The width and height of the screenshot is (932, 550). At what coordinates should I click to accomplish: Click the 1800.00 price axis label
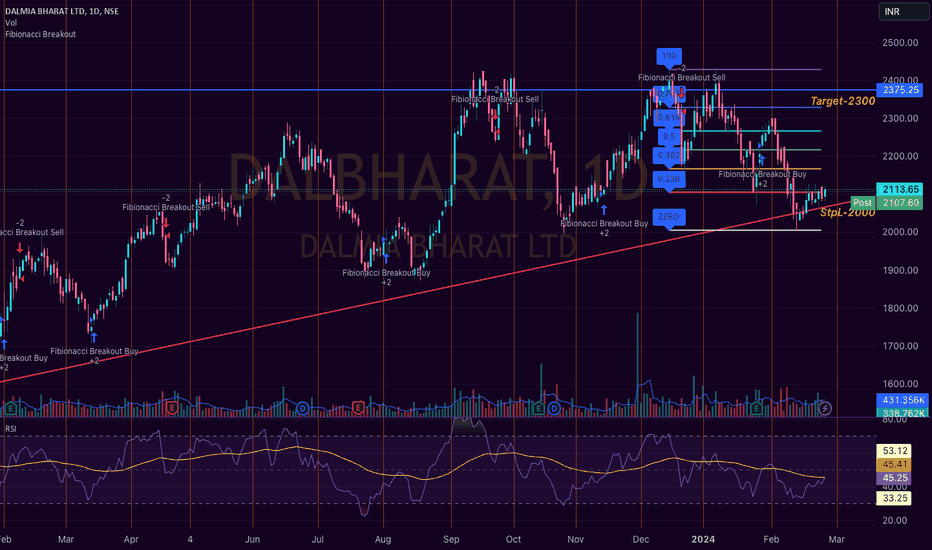click(900, 308)
